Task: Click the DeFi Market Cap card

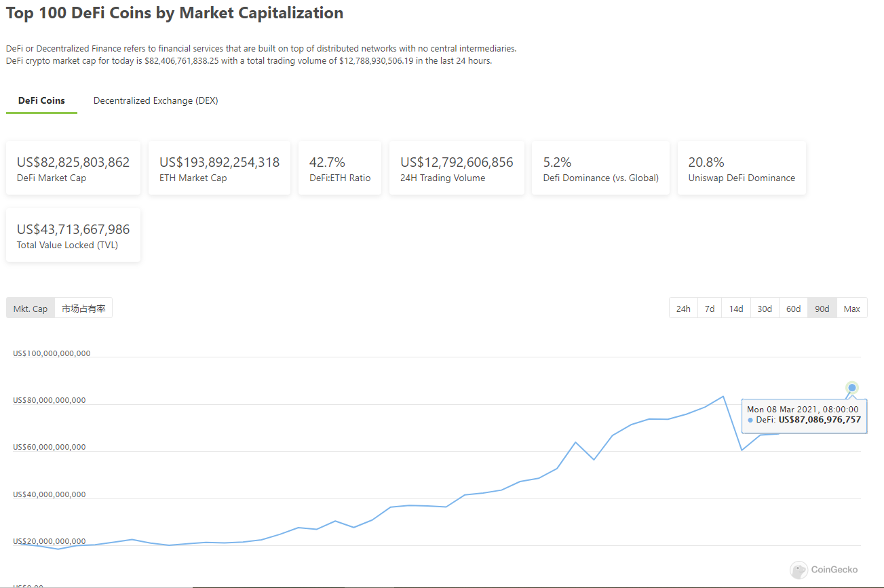Action: [x=73, y=168]
